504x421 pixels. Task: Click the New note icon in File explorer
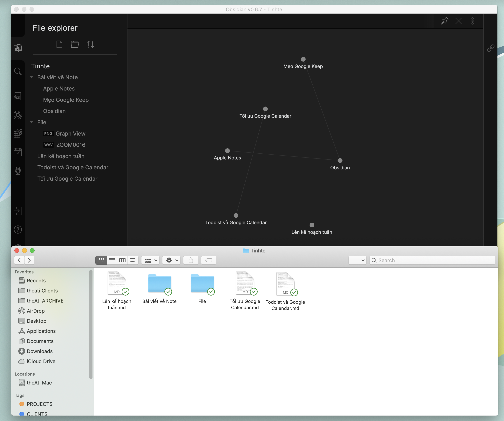[x=59, y=44]
